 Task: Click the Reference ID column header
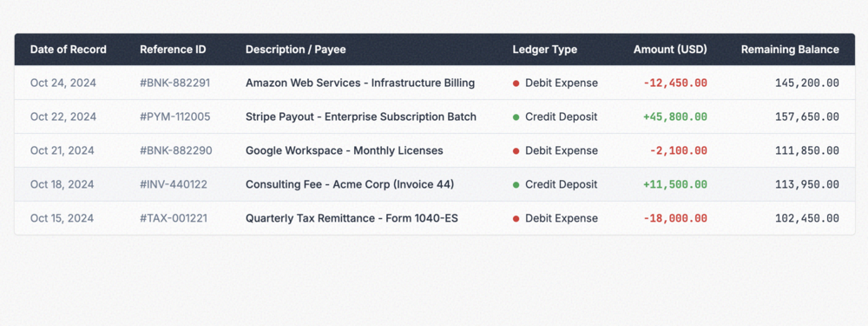pyautogui.click(x=173, y=50)
